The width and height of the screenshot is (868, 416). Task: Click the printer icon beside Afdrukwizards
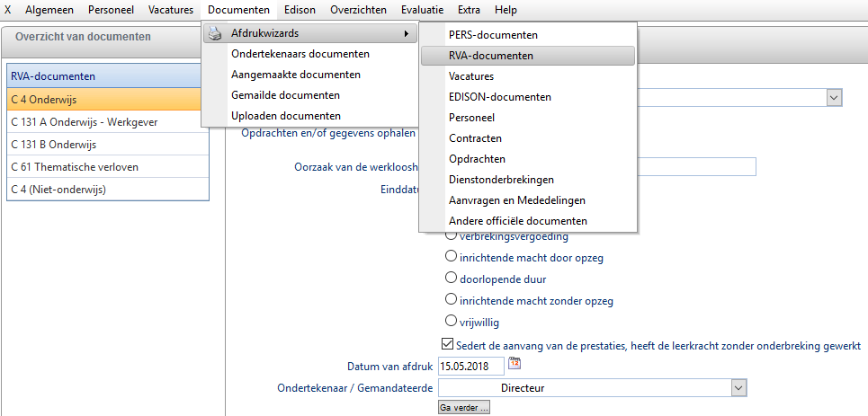(215, 34)
